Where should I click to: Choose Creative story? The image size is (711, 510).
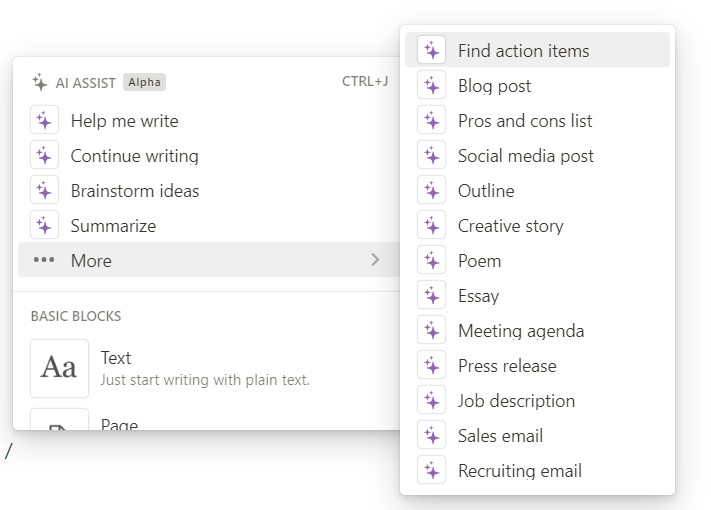point(537,225)
